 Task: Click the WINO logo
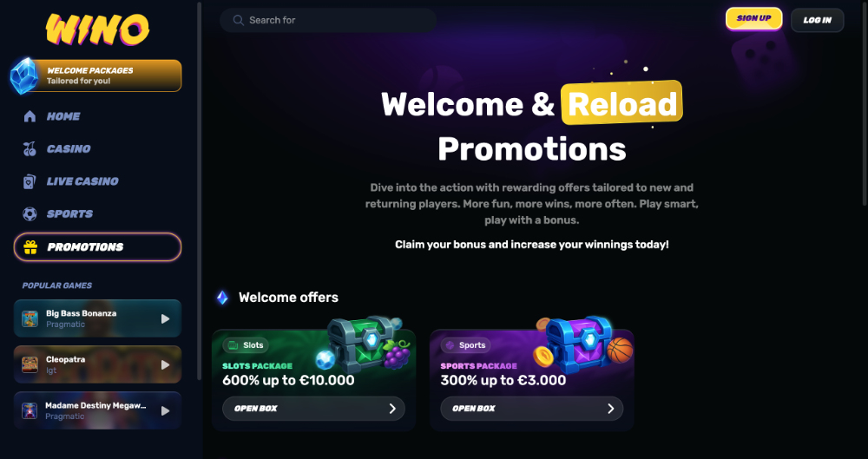[97, 30]
